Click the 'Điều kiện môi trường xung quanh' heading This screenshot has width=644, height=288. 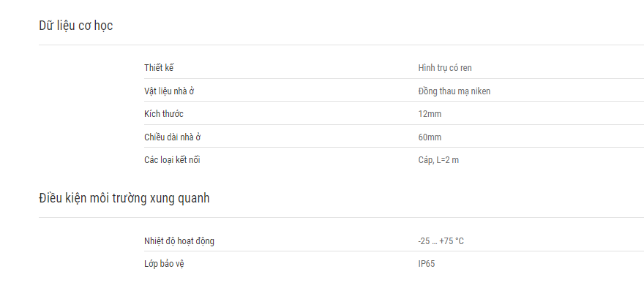[124, 198]
